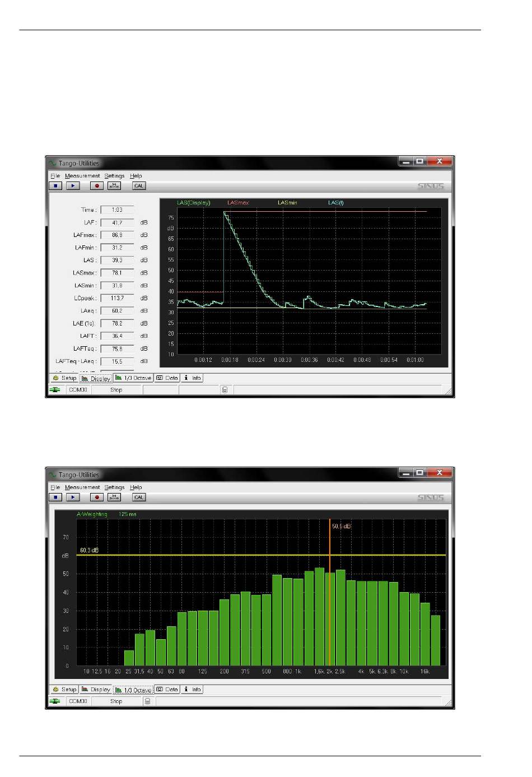The height and width of the screenshot is (777, 532).
Task: Open Info tab in time-history window
Action: coord(192,378)
